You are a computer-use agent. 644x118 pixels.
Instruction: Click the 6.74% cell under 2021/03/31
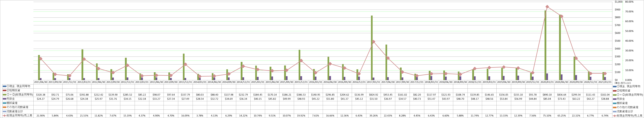click(605, 116)
